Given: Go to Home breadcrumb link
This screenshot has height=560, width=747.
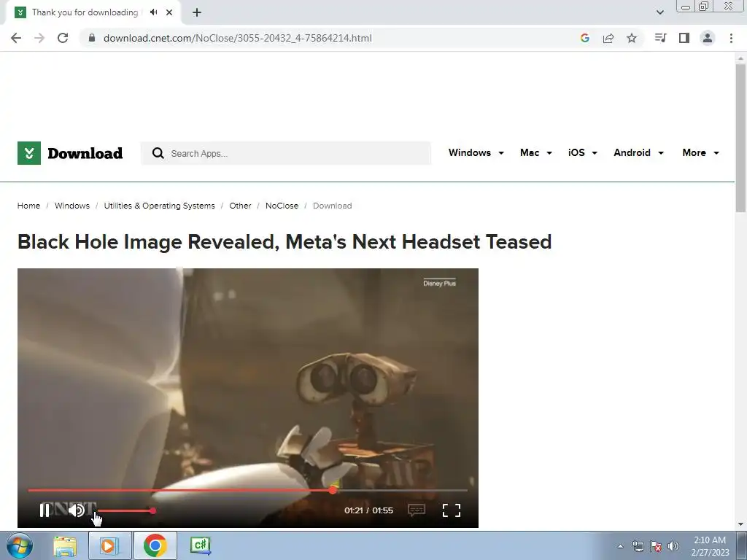Looking at the screenshot, I should [28, 206].
